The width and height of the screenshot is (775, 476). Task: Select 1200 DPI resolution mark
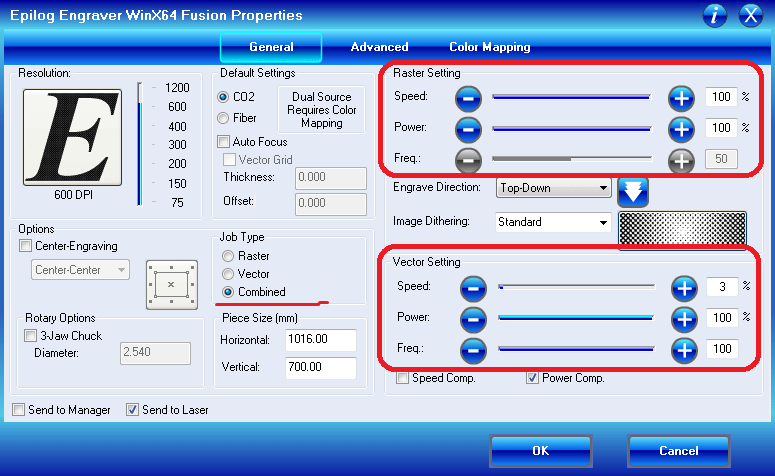coord(177,88)
